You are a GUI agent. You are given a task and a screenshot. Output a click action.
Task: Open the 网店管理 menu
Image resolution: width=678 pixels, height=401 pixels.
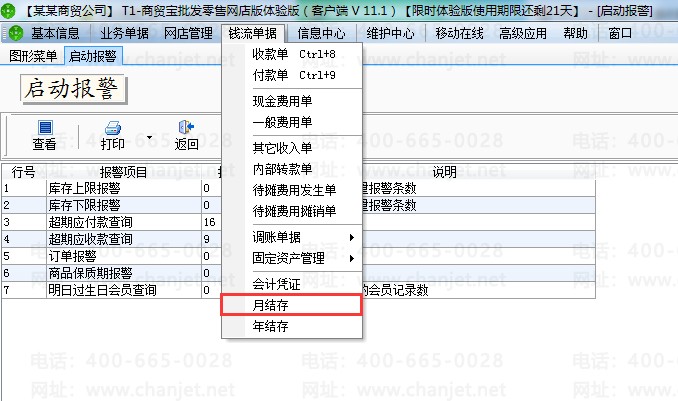pyautogui.click(x=188, y=33)
